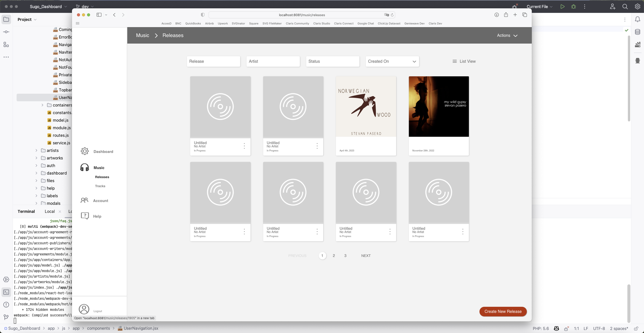The image size is (644, 333).
Task: Open the Tracks submenu item
Action: point(100,186)
